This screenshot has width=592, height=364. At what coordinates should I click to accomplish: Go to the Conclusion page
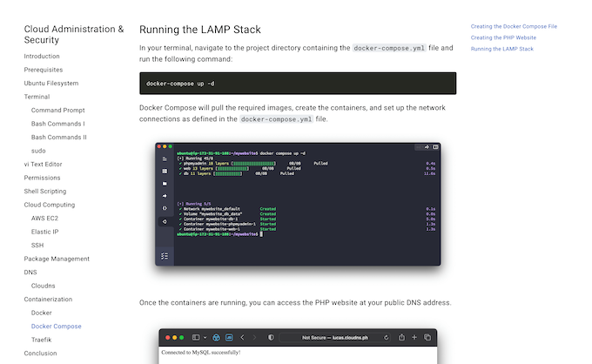(40, 354)
